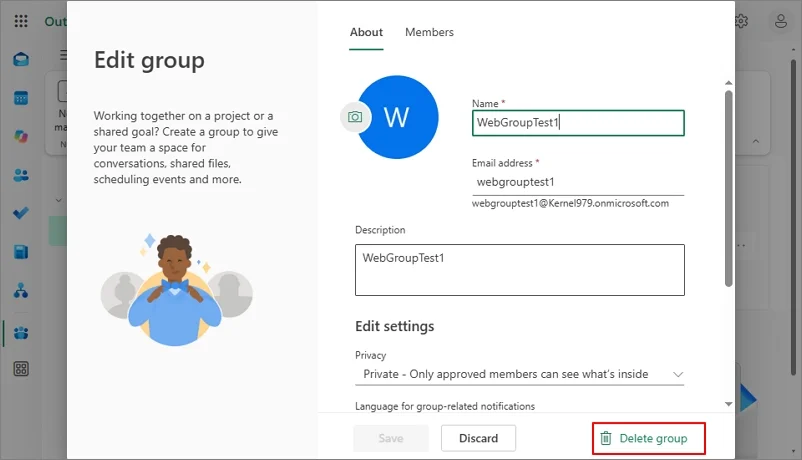Viewport: 802px width, 460px height.
Task: Open Mail from the left sidebar
Action: pos(21,59)
